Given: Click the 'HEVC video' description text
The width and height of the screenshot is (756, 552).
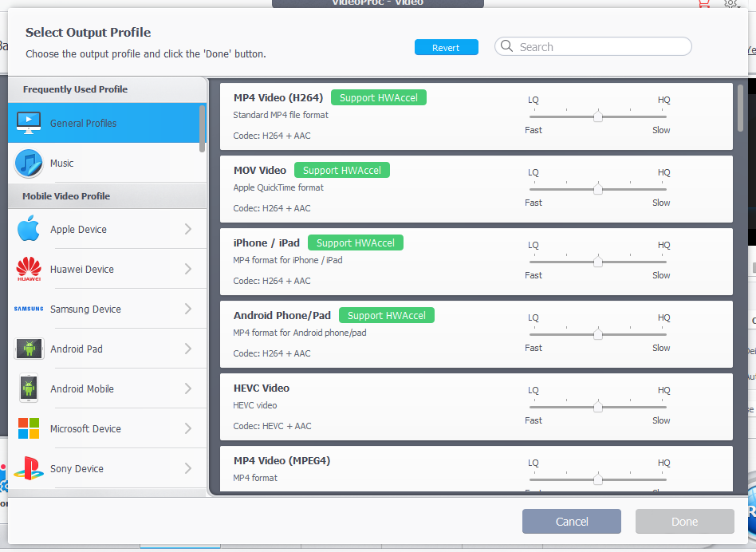Looking at the screenshot, I should 255,405.
